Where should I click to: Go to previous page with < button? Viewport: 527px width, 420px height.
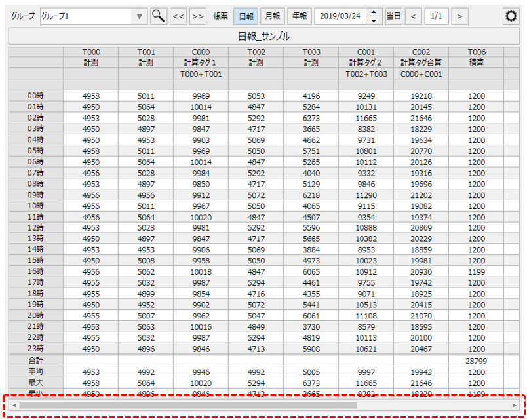coord(413,16)
